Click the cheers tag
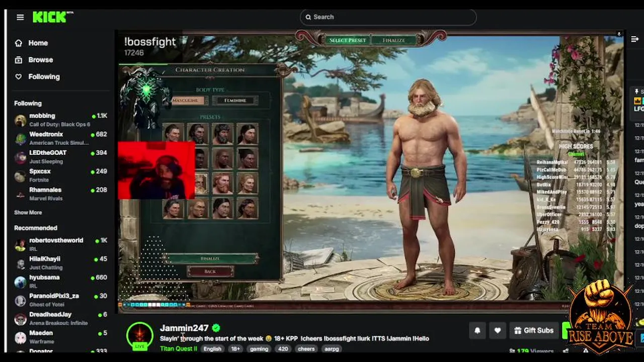The image size is (644, 362). pyautogui.click(x=306, y=349)
